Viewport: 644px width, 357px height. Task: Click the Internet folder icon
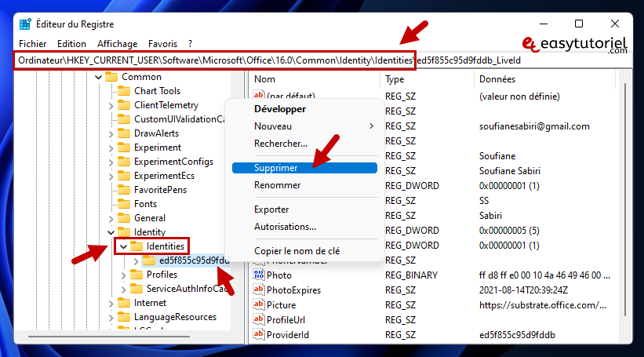[x=124, y=303]
